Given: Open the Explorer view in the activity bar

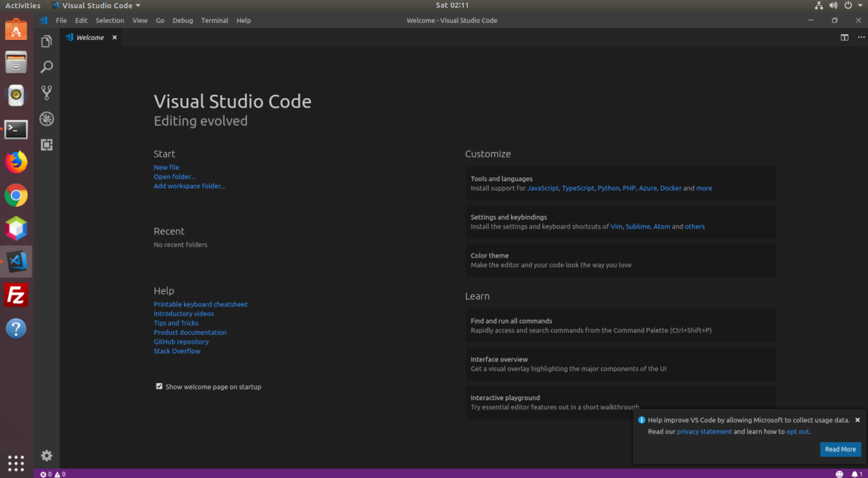Looking at the screenshot, I should (46, 41).
